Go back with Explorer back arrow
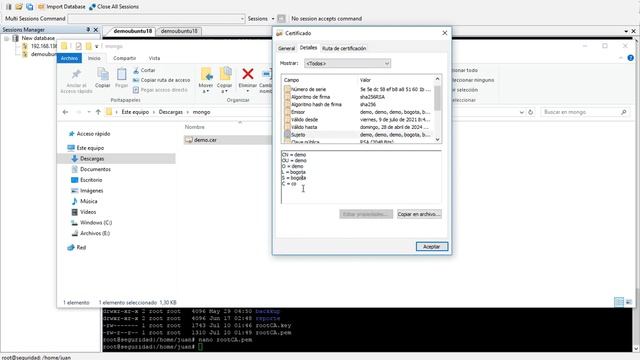 (65, 112)
